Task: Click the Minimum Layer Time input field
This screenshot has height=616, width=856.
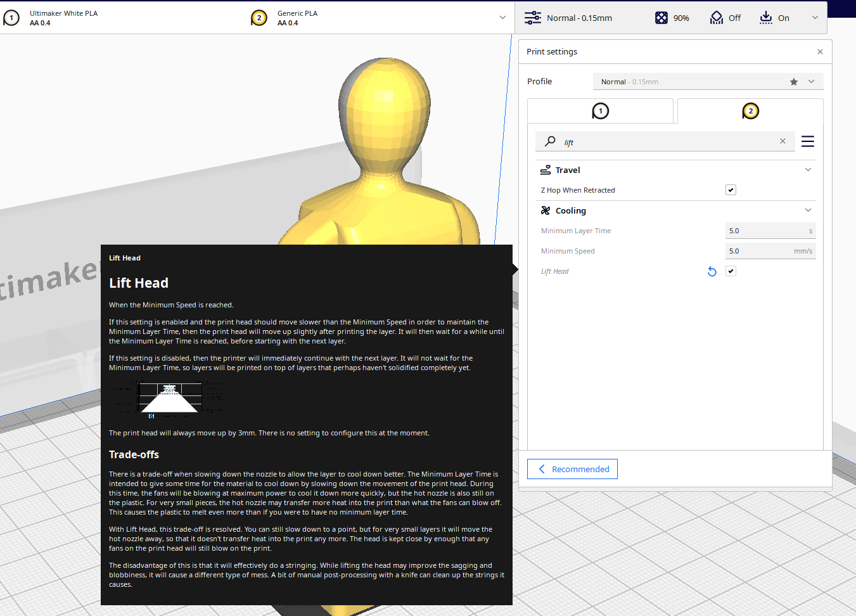Action: pos(770,230)
